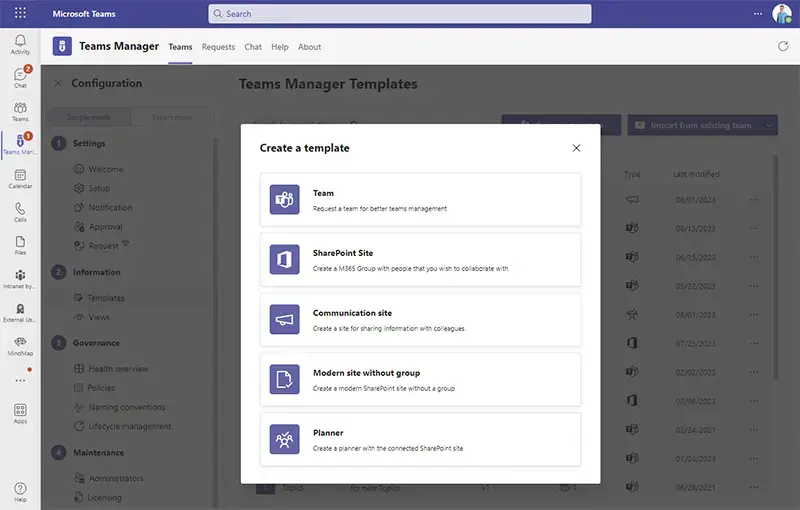Viewport: 800px width, 510px height.
Task: Click the Communication site megaphone icon
Action: [284, 319]
